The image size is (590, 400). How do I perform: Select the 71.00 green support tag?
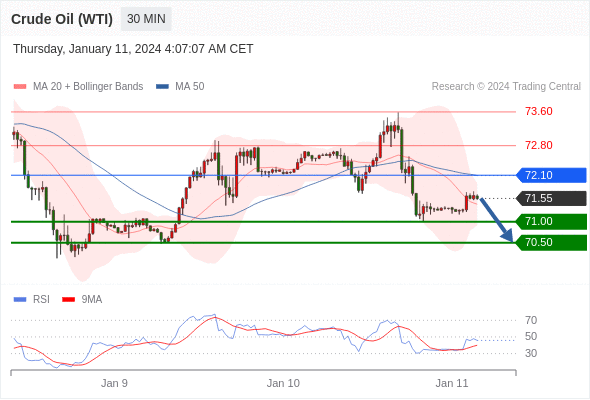click(x=551, y=222)
